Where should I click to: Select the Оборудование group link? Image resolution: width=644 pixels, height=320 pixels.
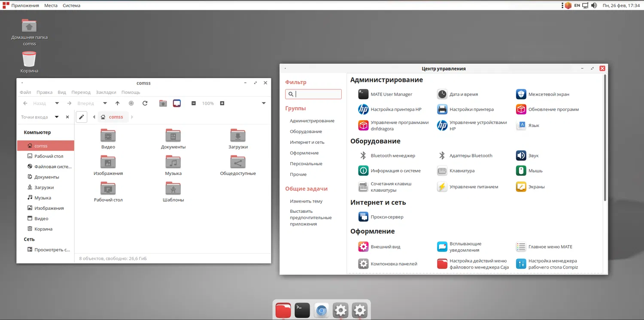click(x=306, y=132)
